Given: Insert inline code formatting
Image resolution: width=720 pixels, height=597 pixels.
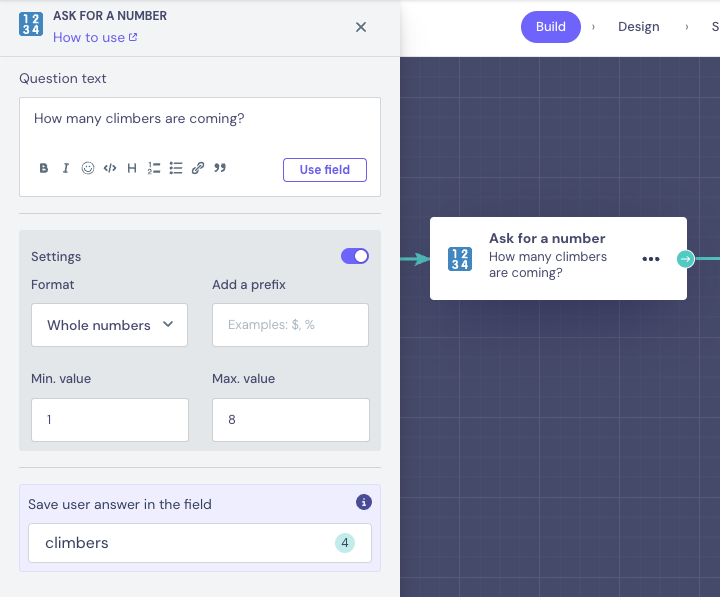Looking at the screenshot, I should (x=110, y=168).
